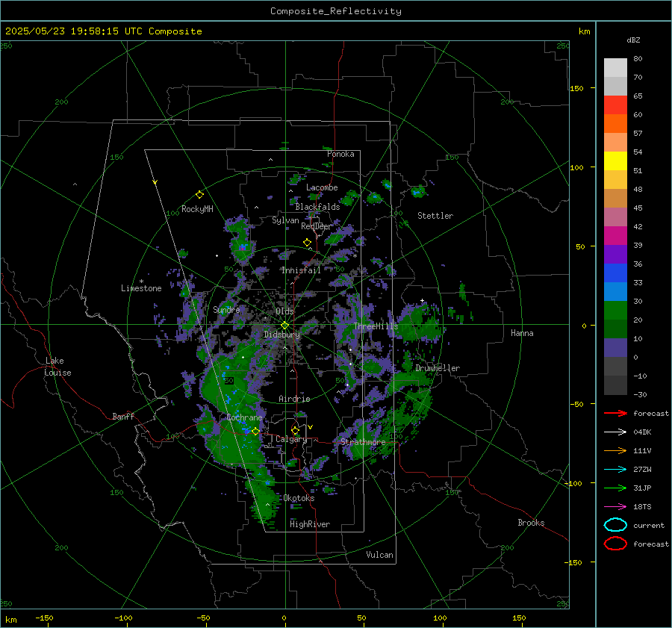
Task: Click the RockyMH label
Action: [197, 209]
